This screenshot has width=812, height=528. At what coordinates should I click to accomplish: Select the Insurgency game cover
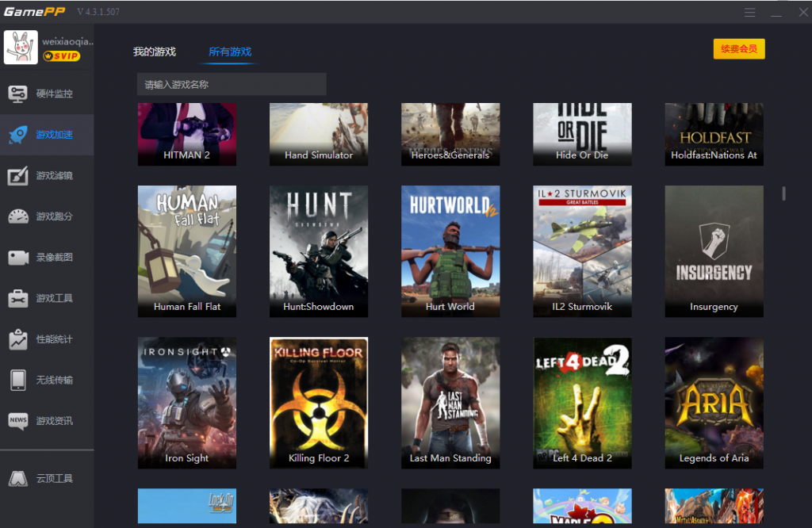pyautogui.click(x=714, y=251)
